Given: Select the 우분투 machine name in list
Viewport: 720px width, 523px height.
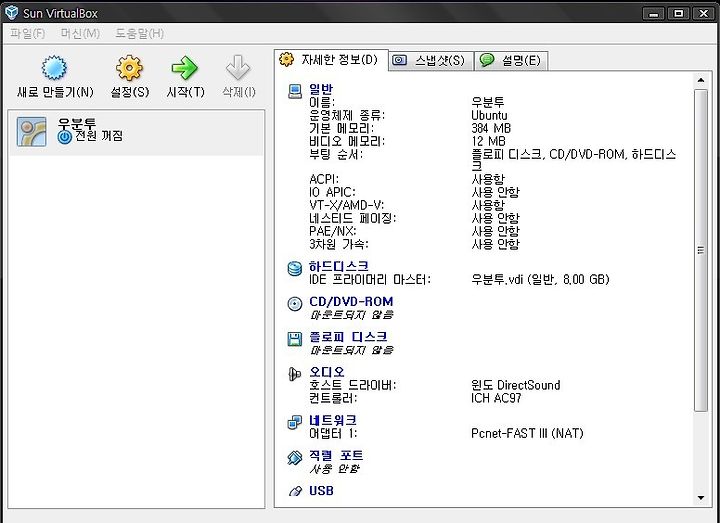Looking at the screenshot, I should coord(77,124).
